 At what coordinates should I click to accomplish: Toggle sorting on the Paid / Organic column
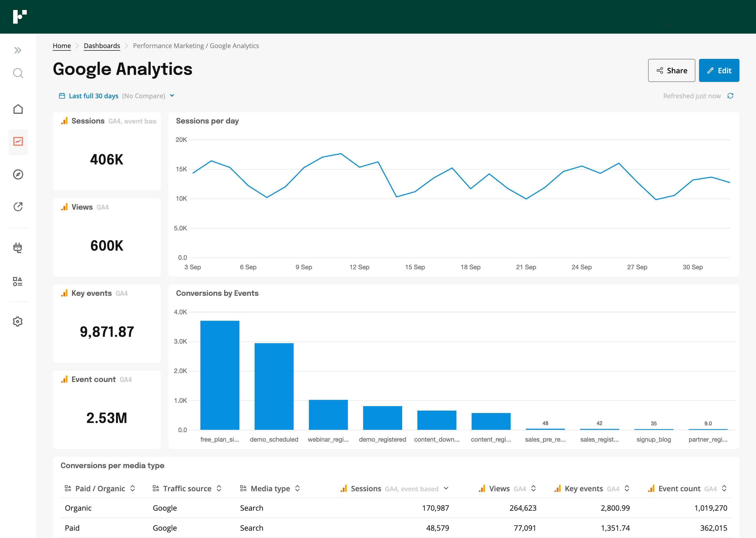tap(133, 488)
